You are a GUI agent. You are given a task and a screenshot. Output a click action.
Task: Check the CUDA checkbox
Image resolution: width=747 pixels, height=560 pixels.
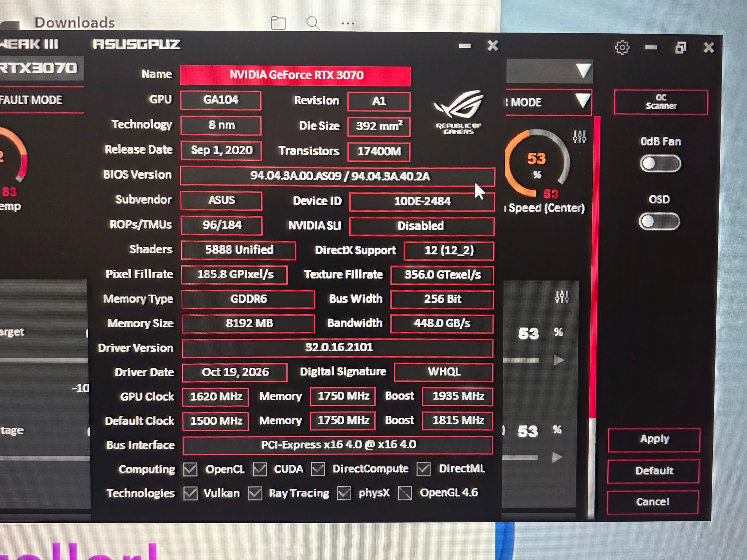[260, 469]
